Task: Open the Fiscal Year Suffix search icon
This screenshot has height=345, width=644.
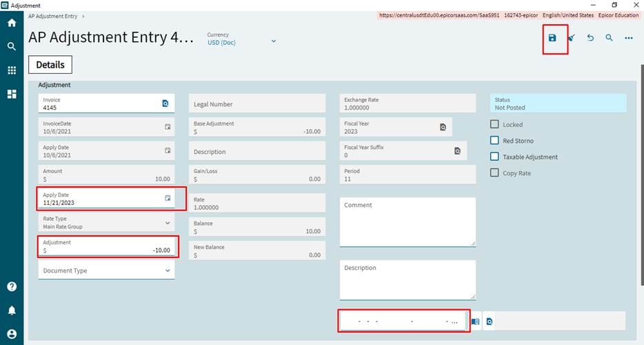Action: click(x=458, y=151)
